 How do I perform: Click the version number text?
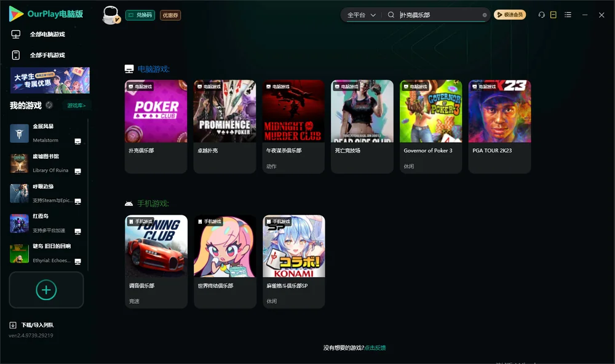click(31, 336)
